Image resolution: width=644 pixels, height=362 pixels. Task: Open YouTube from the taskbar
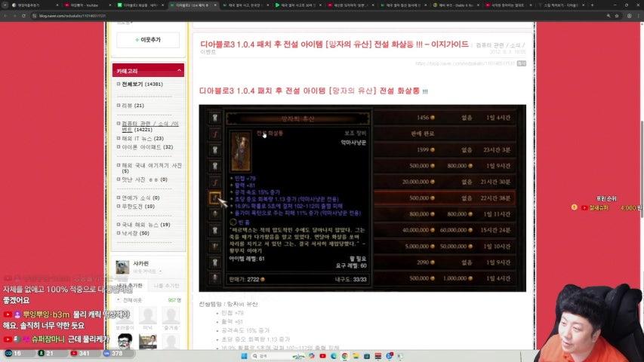322,356
